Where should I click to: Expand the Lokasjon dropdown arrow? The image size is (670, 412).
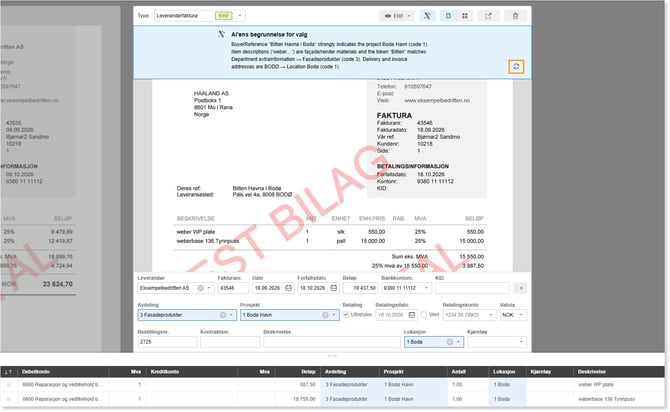[458, 342]
